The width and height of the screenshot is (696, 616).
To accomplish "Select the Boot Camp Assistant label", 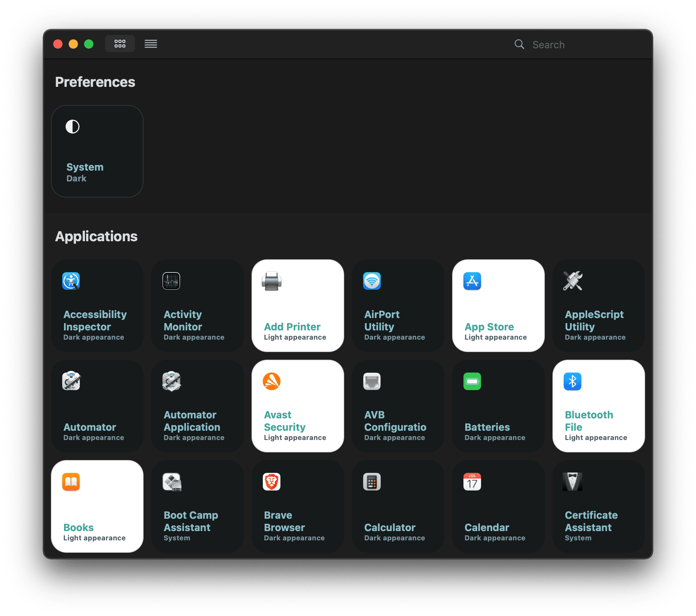I will (191, 521).
